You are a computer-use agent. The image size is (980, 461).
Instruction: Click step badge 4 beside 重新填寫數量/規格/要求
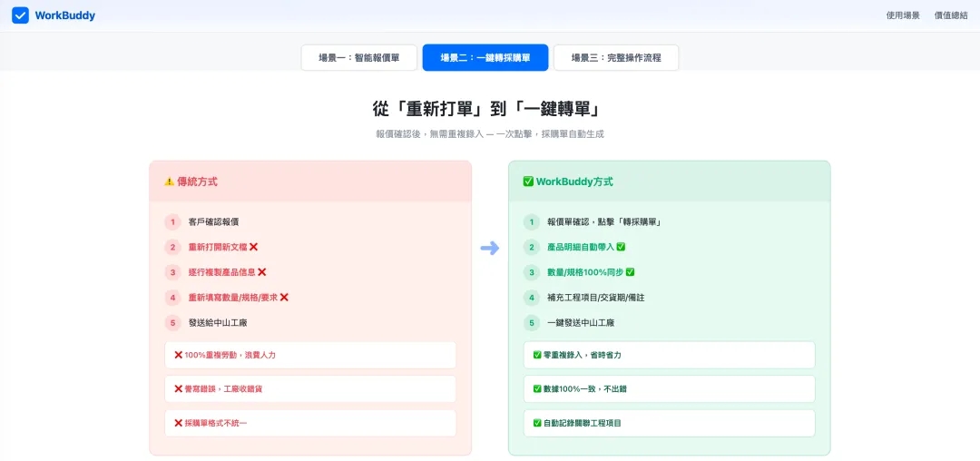pos(172,298)
